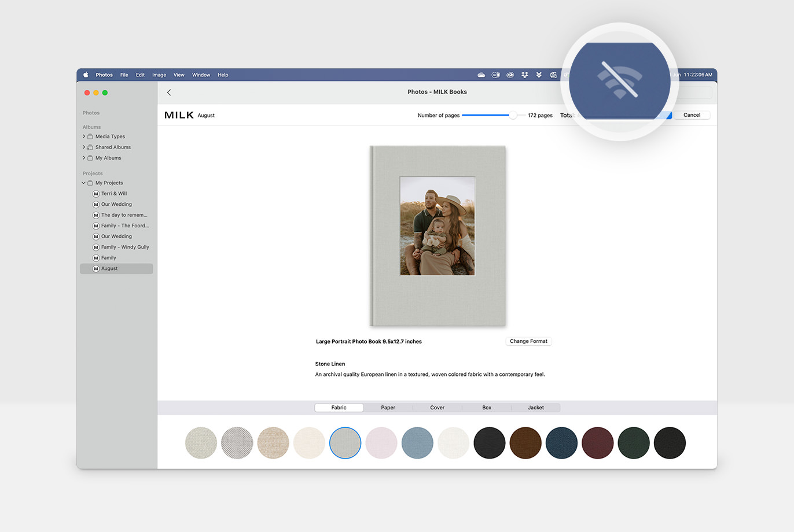Screen dimensions: 794x532
Task: Click the folder icon beside Media Types
Action: pos(90,136)
